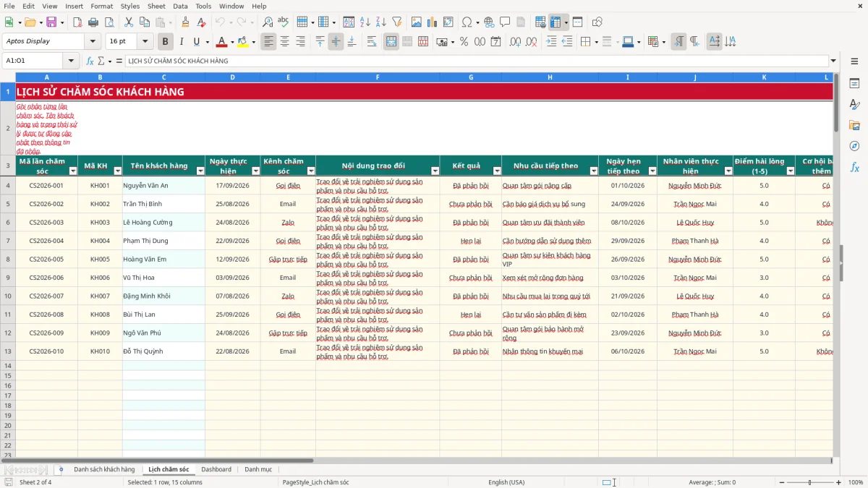
Task: Open Print Preview toggle
Action: 108,22
